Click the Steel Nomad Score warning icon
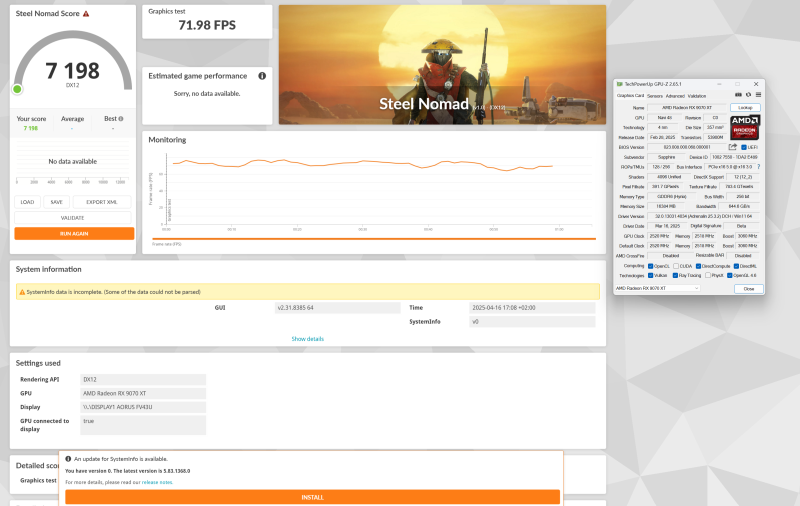This screenshot has width=800, height=506. click(86, 14)
